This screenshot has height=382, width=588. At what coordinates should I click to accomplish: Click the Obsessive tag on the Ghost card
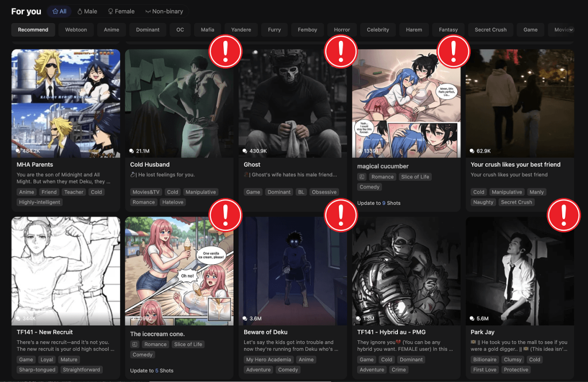324,192
